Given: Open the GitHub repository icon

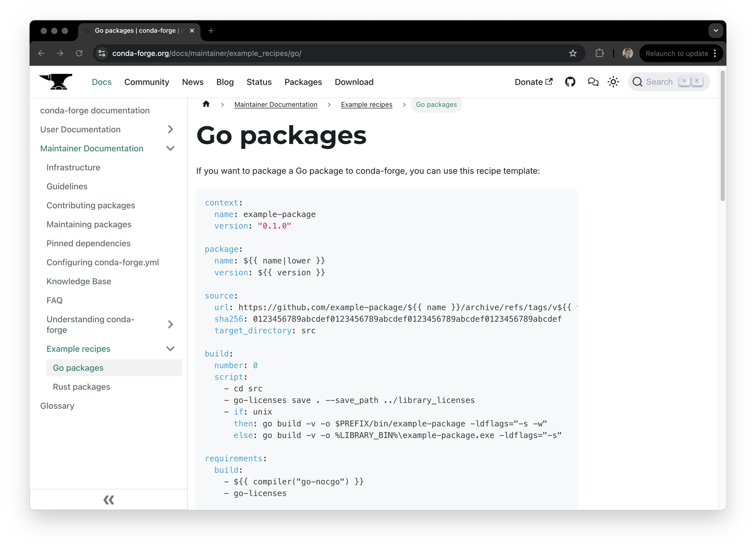Looking at the screenshot, I should pyautogui.click(x=570, y=82).
